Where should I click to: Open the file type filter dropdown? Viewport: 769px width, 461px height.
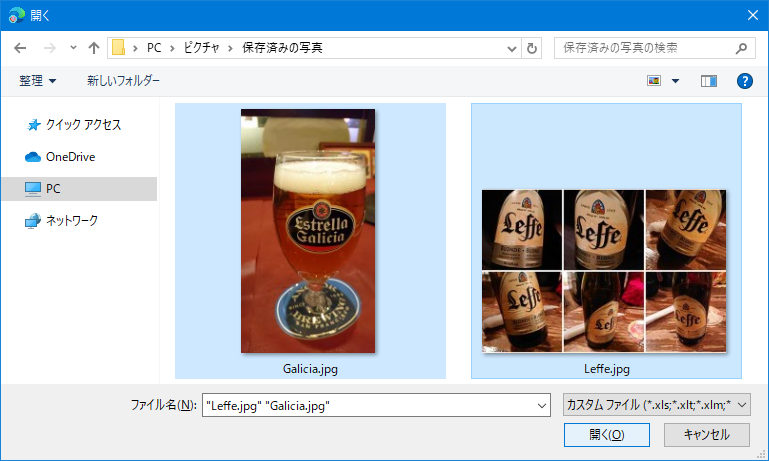tap(656, 405)
